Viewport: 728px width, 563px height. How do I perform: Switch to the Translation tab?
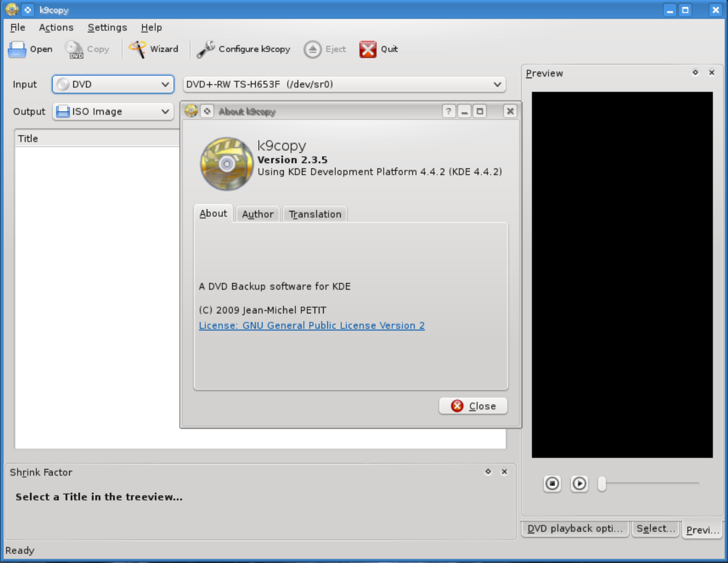click(x=315, y=214)
